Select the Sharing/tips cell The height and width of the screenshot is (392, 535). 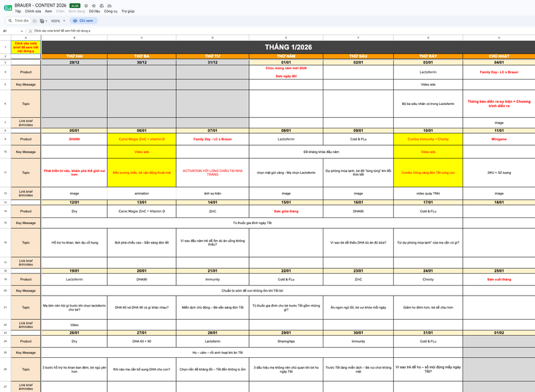coord(286,341)
